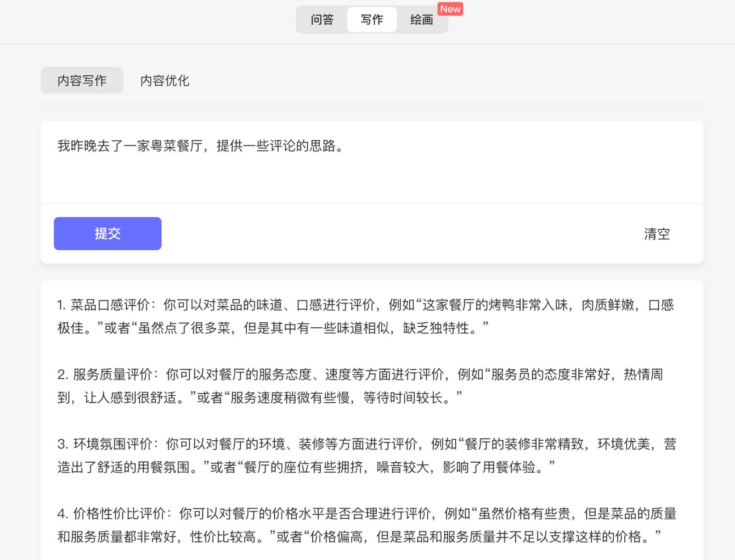The image size is (735, 560).
Task: Select the 内容写作 sub-tab
Action: 82,81
